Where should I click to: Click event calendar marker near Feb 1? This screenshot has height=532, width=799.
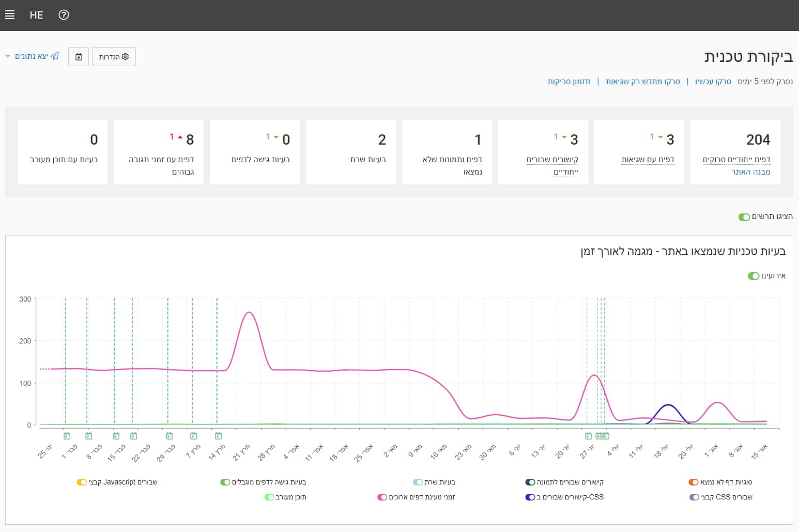67,436
